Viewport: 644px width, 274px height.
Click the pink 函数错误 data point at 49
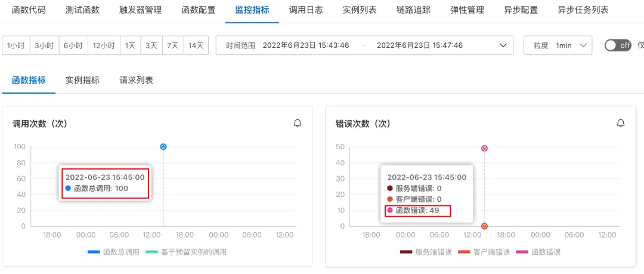pos(484,148)
